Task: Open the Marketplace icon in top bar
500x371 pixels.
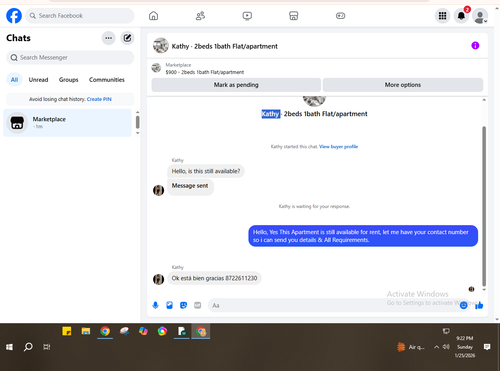Action: [294, 16]
